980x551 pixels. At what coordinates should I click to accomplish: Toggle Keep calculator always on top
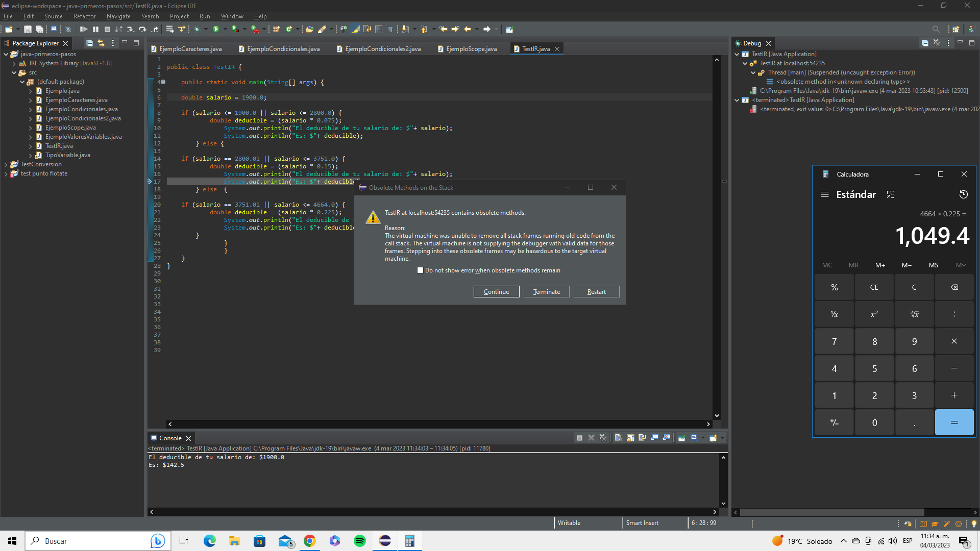click(x=891, y=194)
